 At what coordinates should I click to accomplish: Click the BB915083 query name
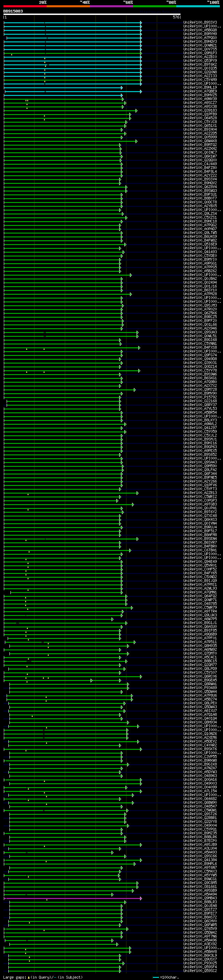tap(13, 11)
